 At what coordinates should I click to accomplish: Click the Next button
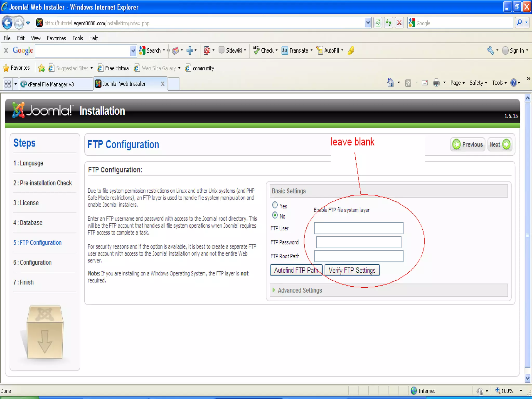click(x=500, y=144)
